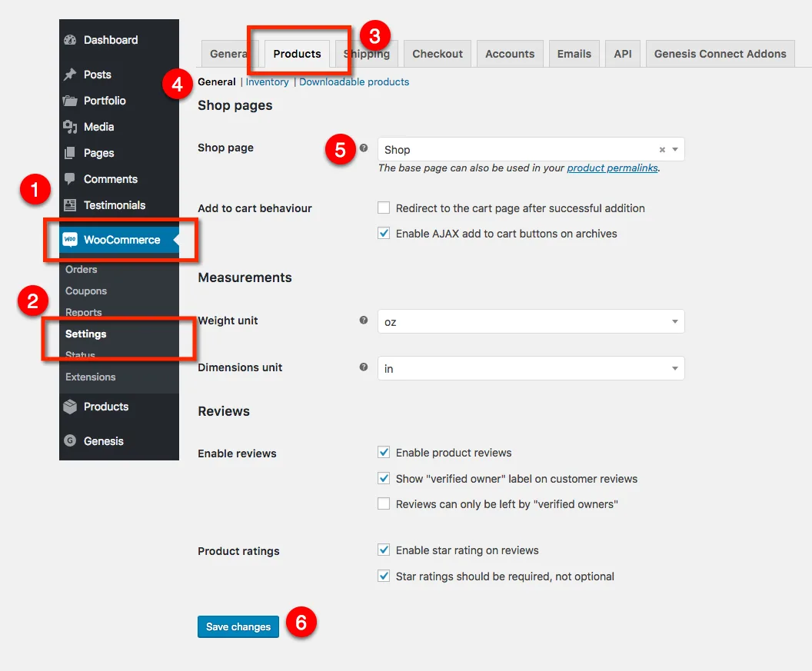The height and width of the screenshot is (671, 812).
Task: Open the Portfolio menu item
Action: [119, 101]
